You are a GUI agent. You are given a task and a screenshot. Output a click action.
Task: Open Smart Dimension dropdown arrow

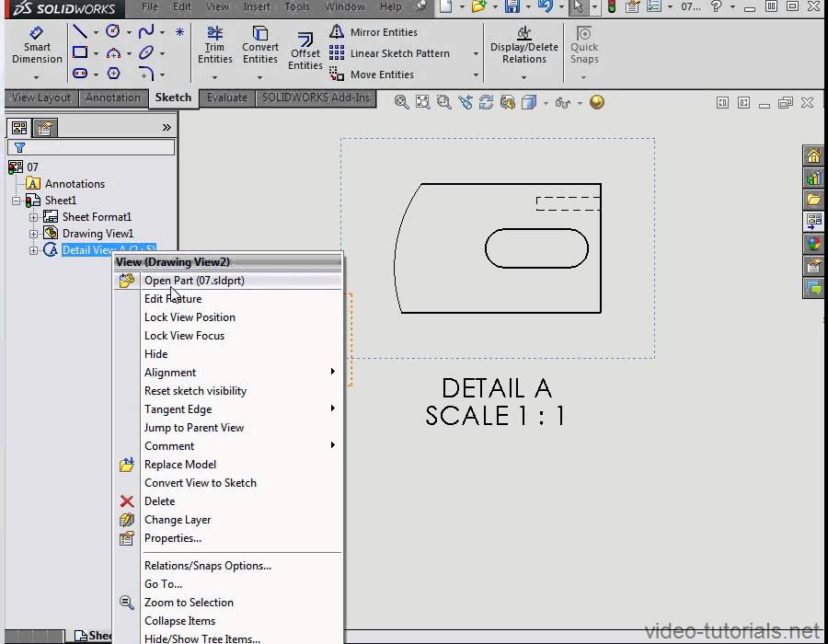36,77
